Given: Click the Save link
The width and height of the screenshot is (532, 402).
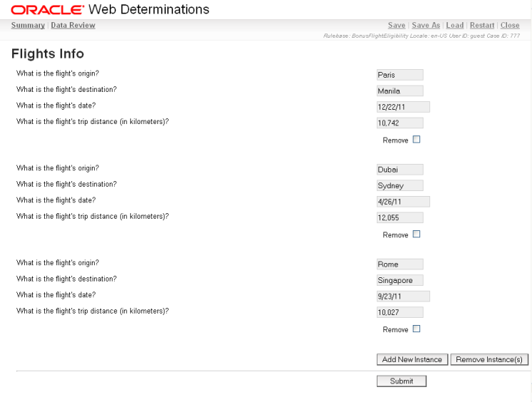Looking at the screenshot, I should (397, 26).
